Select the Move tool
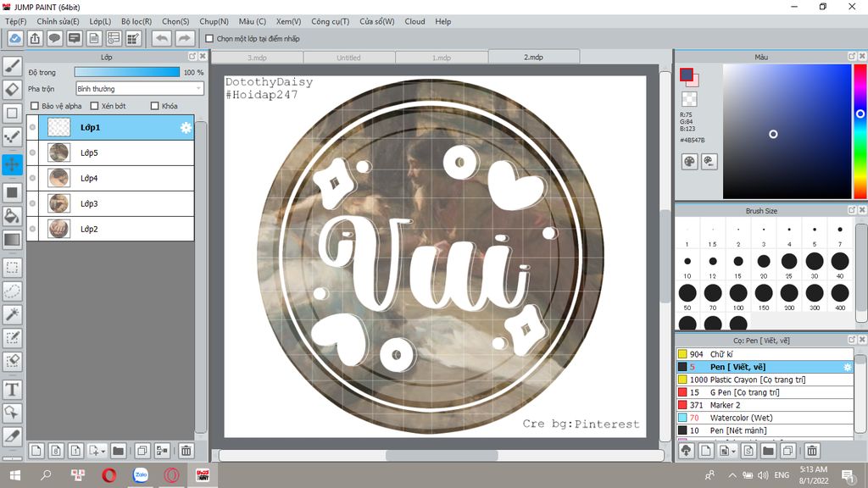868x488 pixels. pos(12,164)
